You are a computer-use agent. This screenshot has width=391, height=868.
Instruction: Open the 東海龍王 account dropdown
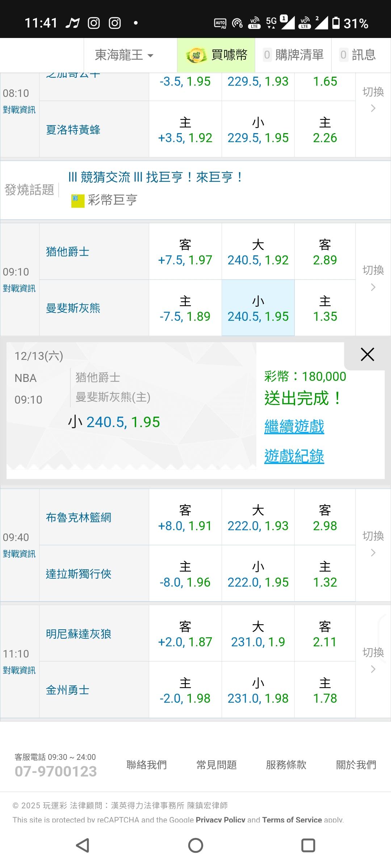[124, 55]
